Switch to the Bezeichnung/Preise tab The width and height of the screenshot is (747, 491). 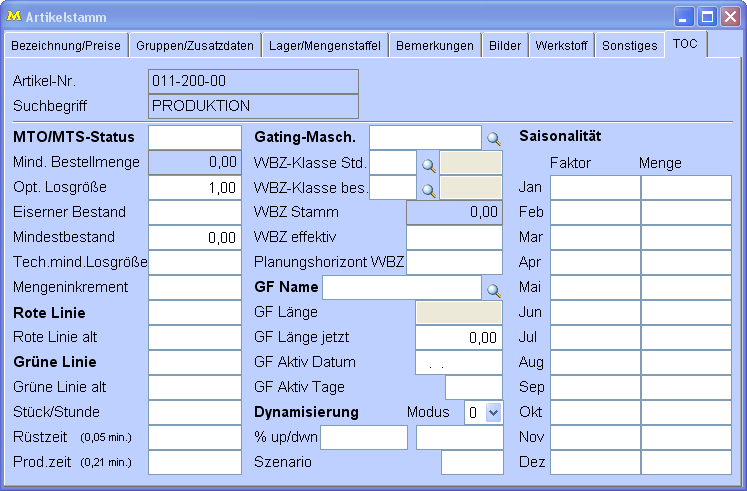(65, 46)
